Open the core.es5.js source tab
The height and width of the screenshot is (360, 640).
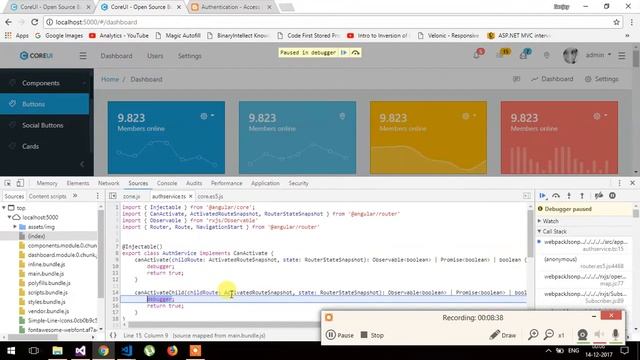pos(210,196)
